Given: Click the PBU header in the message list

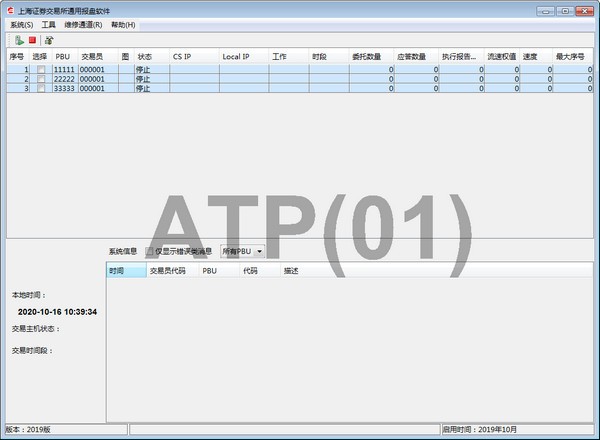Looking at the screenshot, I should click(x=220, y=271).
